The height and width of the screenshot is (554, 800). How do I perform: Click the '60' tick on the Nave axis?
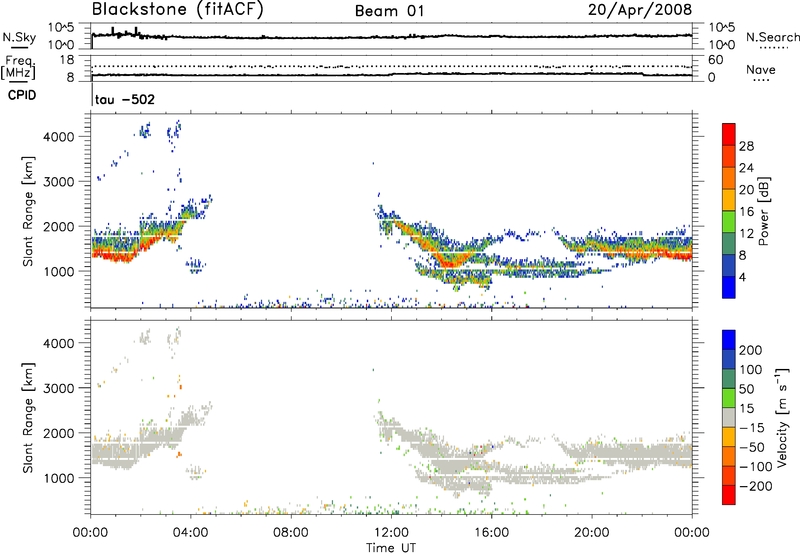pos(715,60)
